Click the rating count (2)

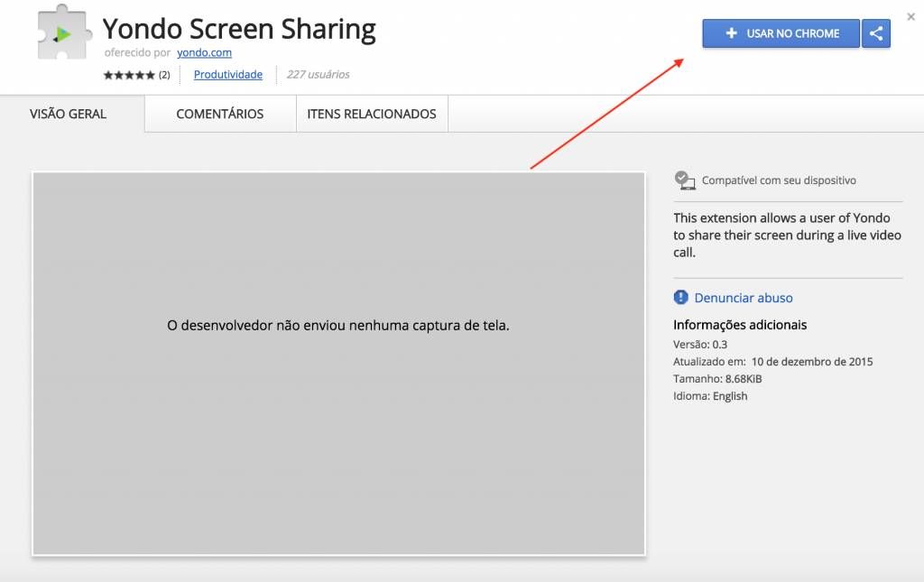(x=164, y=75)
